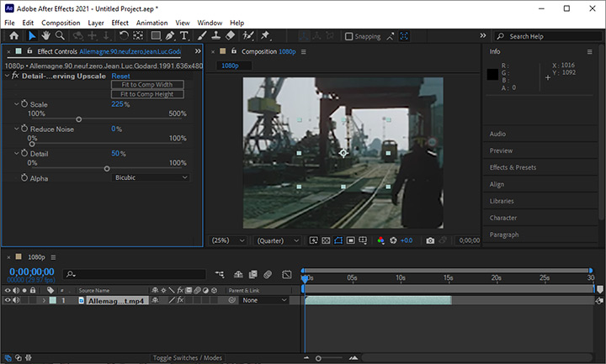Take a snapshot with camera icon

tap(430, 240)
